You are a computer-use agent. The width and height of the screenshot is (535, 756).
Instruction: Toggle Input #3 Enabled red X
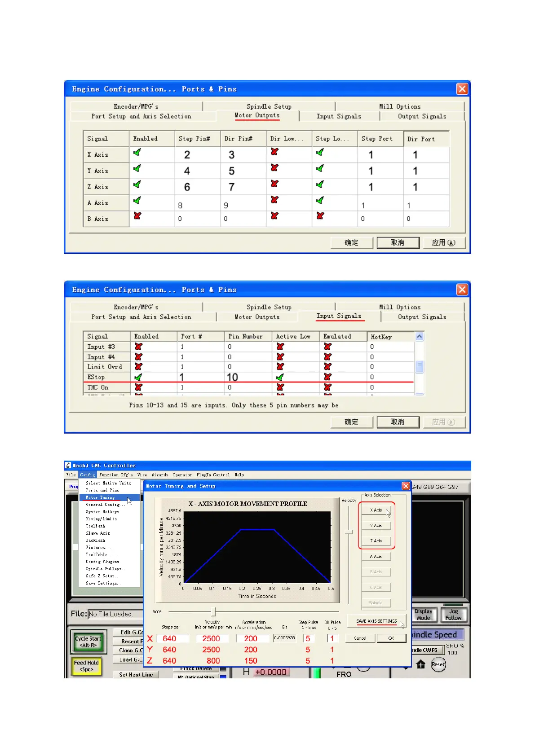pos(138,347)
